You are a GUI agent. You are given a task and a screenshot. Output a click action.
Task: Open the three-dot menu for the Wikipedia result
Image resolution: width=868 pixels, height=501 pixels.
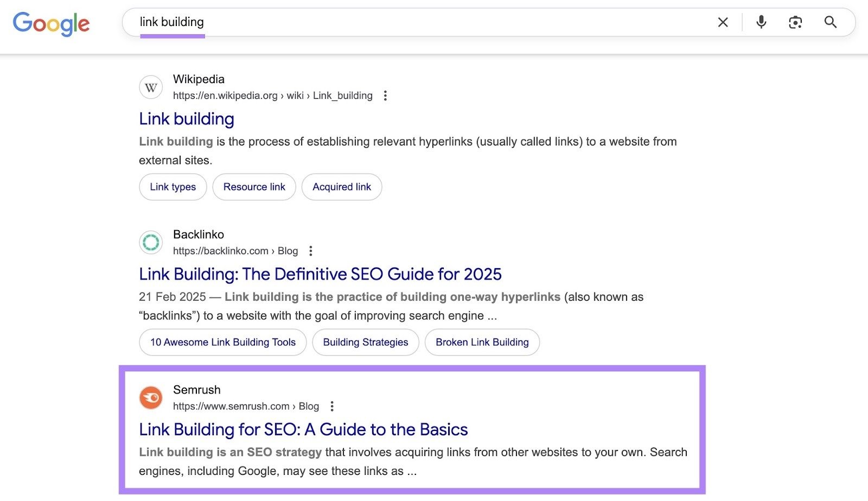[385, 95]
